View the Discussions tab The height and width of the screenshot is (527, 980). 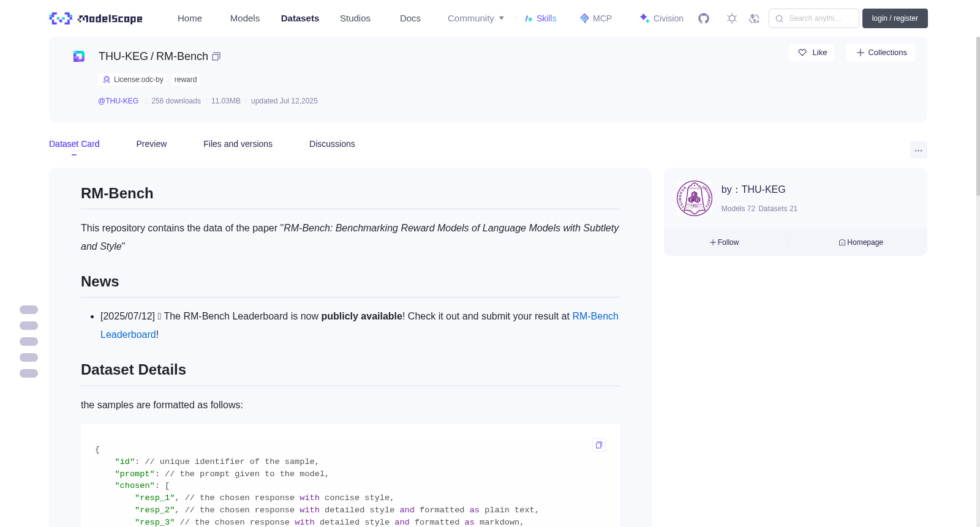tap(332, 144)
